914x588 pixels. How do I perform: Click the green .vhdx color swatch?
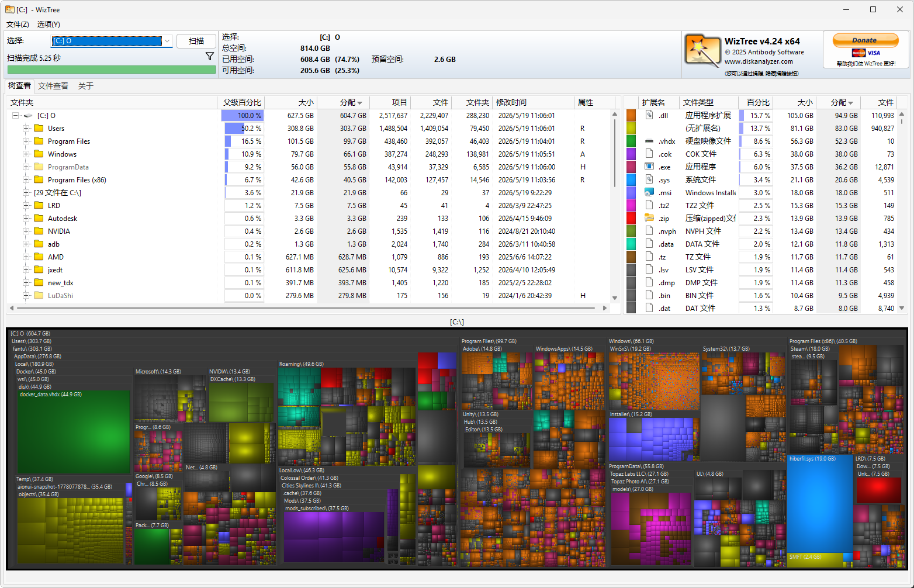click(631, 141)
